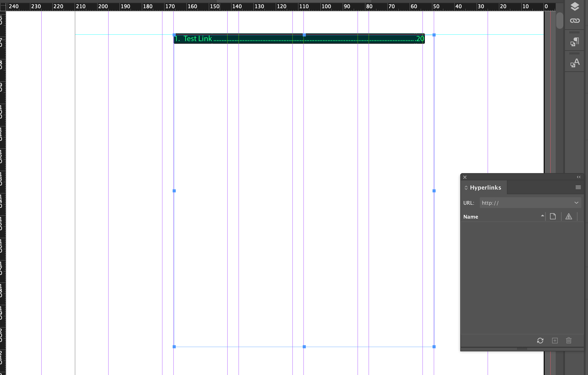Collapse Hyperlinks panel with double-arrow icon
The width and height of the screenshot is (588, 375).
[579, 177]
